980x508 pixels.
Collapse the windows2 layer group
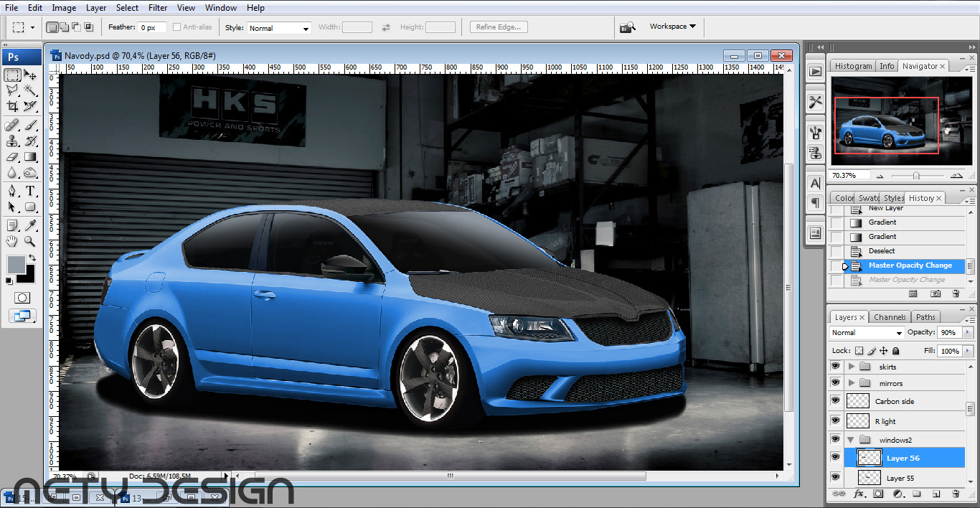852,440
